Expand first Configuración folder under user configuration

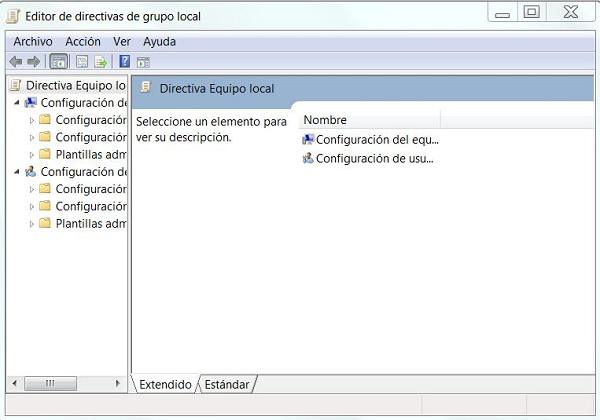coord(32,189)
